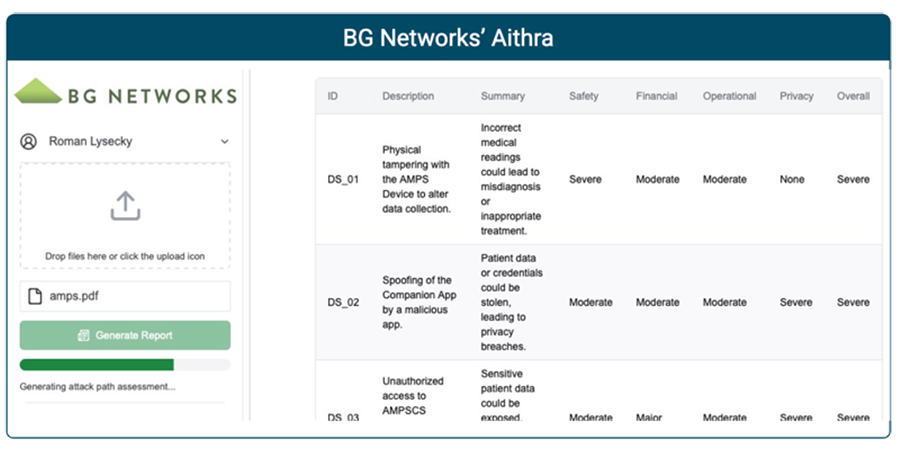Click the Description column header

408,97
